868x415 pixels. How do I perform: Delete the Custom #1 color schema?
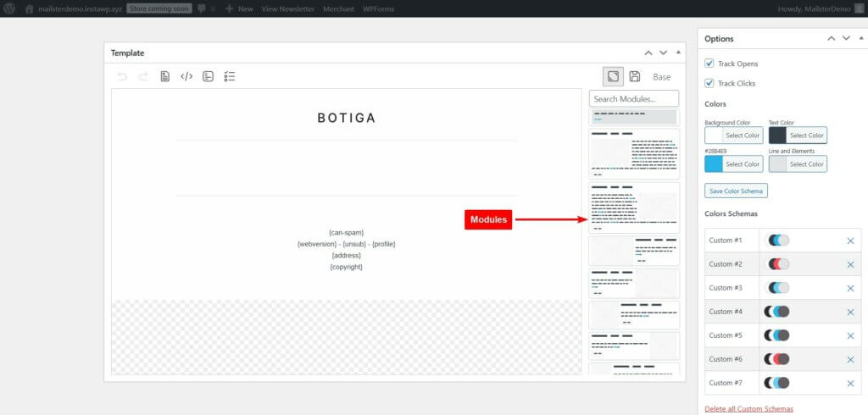coord(850,241)
